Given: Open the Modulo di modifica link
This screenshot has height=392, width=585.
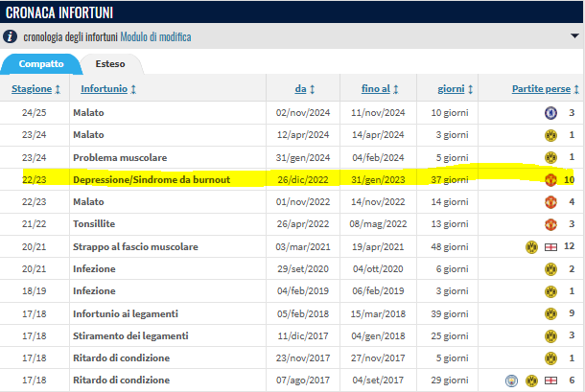Looking at the screenshot, I should pos(155,37).
